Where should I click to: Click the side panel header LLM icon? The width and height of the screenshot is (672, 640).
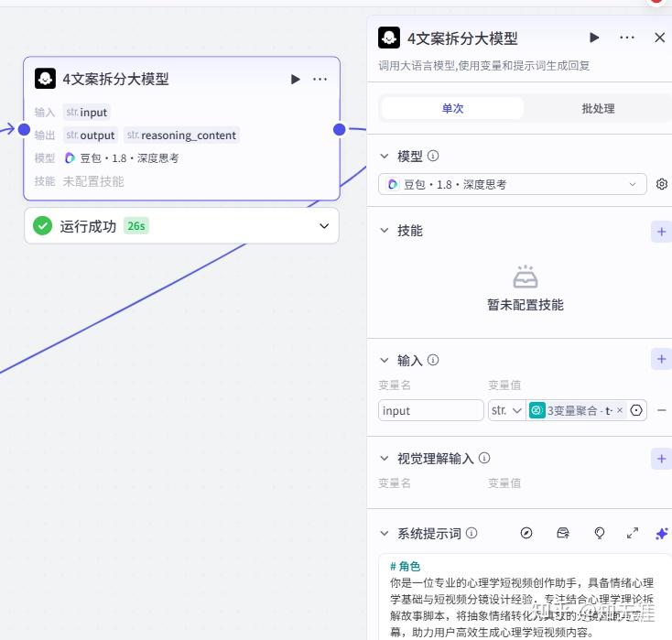click(x=389, y=38)
